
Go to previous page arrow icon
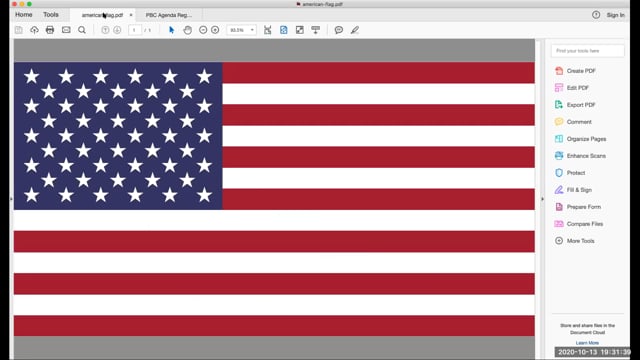[105, 30]
